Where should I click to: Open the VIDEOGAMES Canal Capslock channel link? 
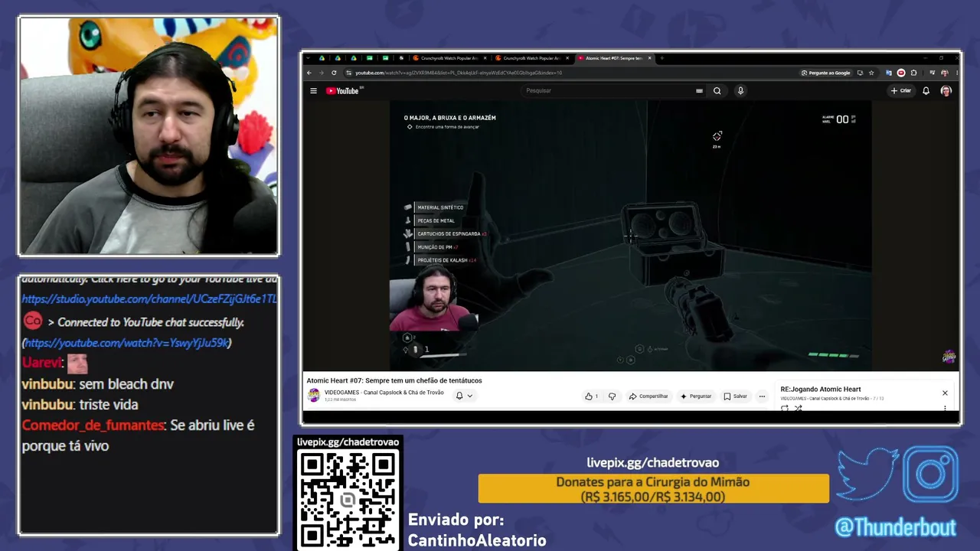point(385,393)
